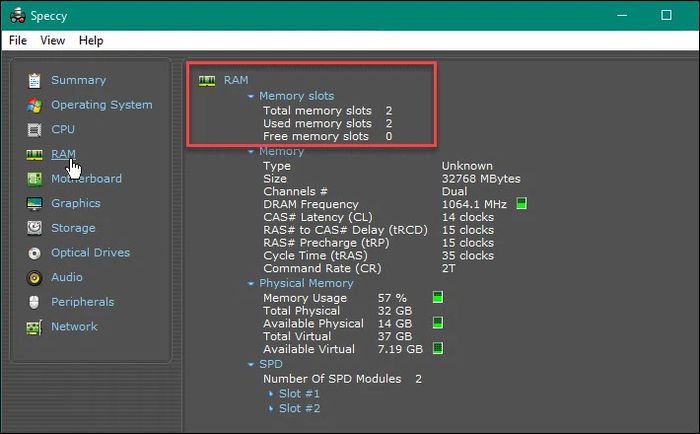Click the Total Virtual 37 GB value
Image resolution: width=700 pixels, height=434 pixels.
[x=395, y=337]
